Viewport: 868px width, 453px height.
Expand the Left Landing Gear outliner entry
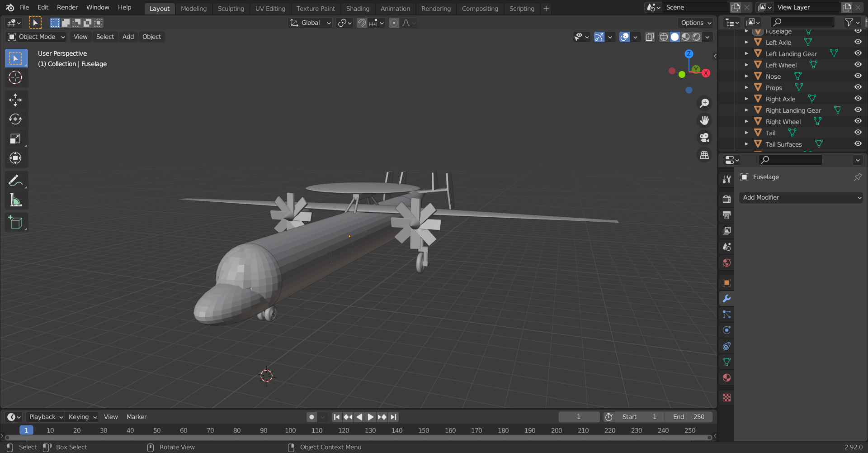coord(746,53)
